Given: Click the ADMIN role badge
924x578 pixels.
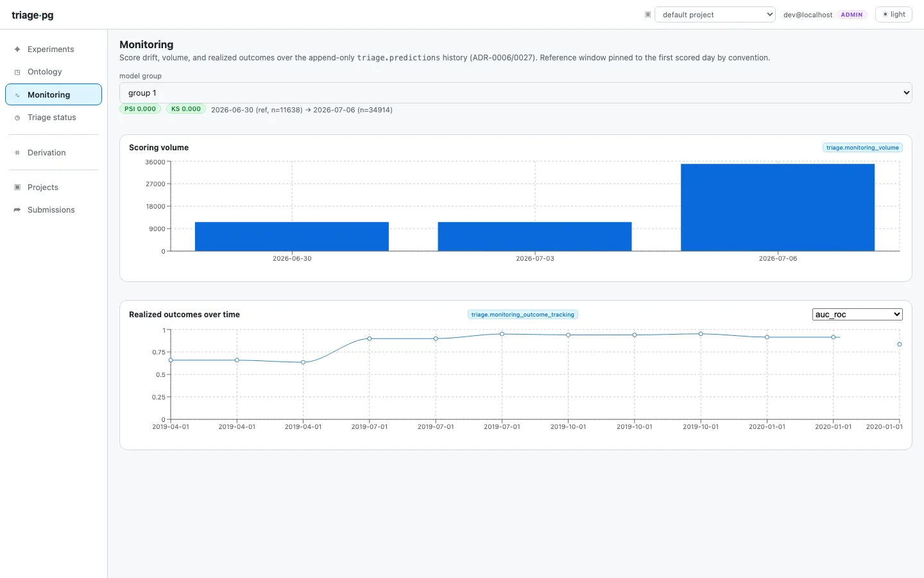Looking at the screenshot, I should tap(851, 15).
